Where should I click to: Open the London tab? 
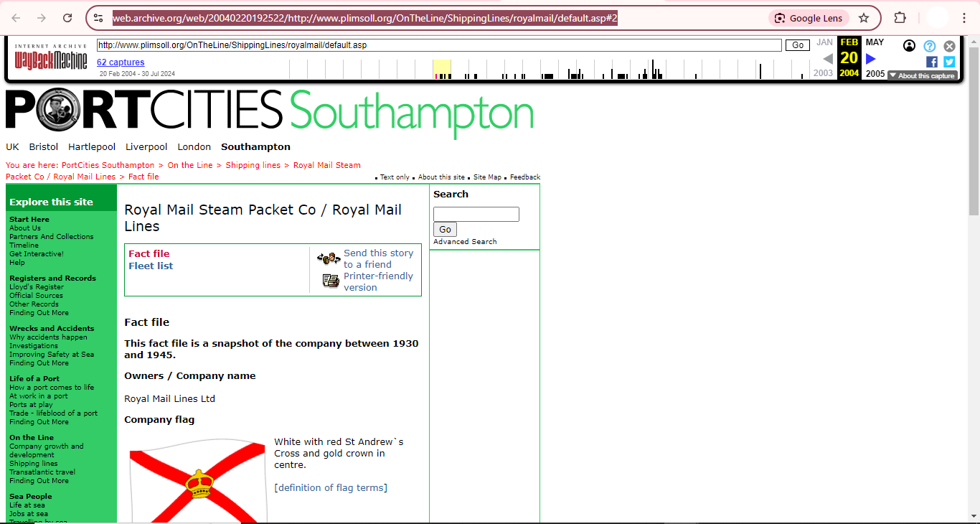pyautogui.click(x=194, y=147)
